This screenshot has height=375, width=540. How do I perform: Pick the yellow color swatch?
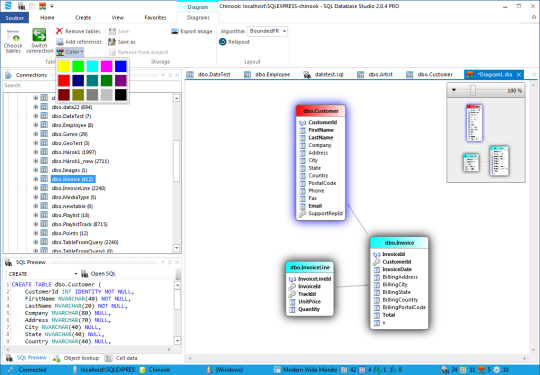(64, 66)
